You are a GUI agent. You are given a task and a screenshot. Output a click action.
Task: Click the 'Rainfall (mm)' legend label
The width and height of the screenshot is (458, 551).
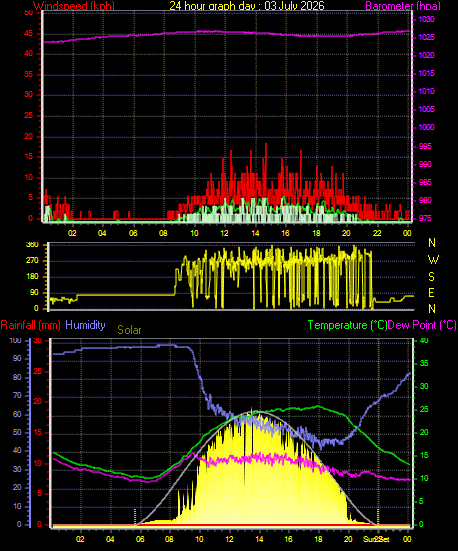point(31,325)
